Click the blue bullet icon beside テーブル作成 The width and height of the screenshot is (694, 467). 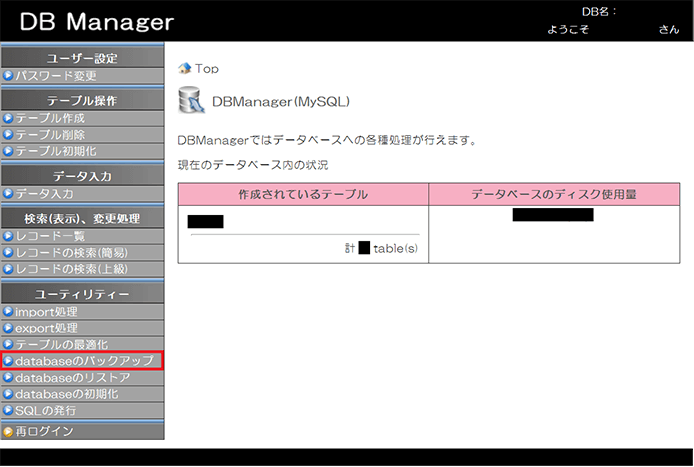(x=8, y=118)
